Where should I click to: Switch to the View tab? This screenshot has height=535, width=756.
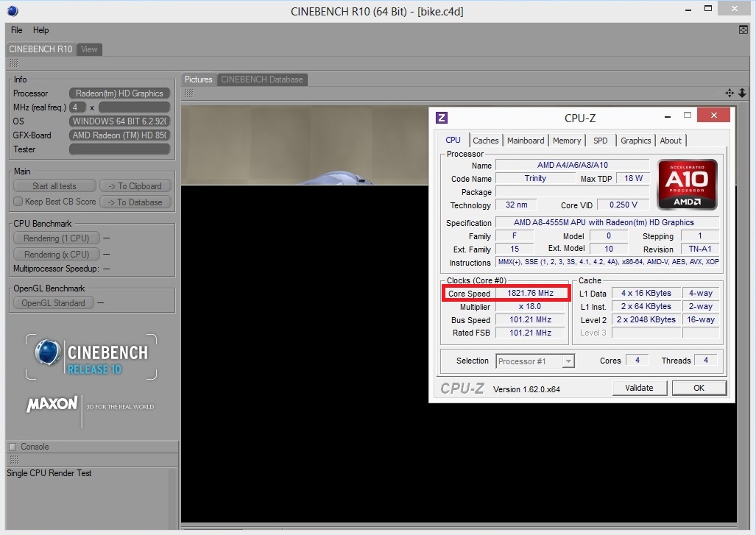point(89,49)
